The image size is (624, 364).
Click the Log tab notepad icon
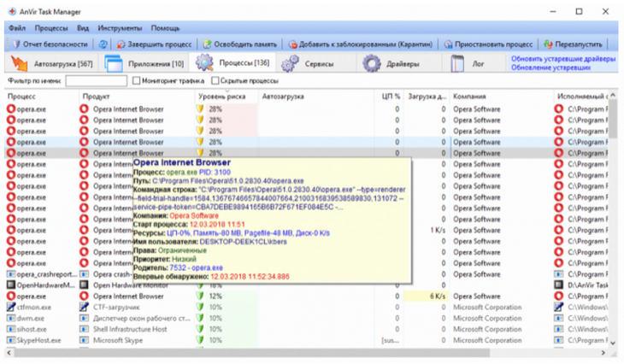pyautogui.click(x=457, y=63)
